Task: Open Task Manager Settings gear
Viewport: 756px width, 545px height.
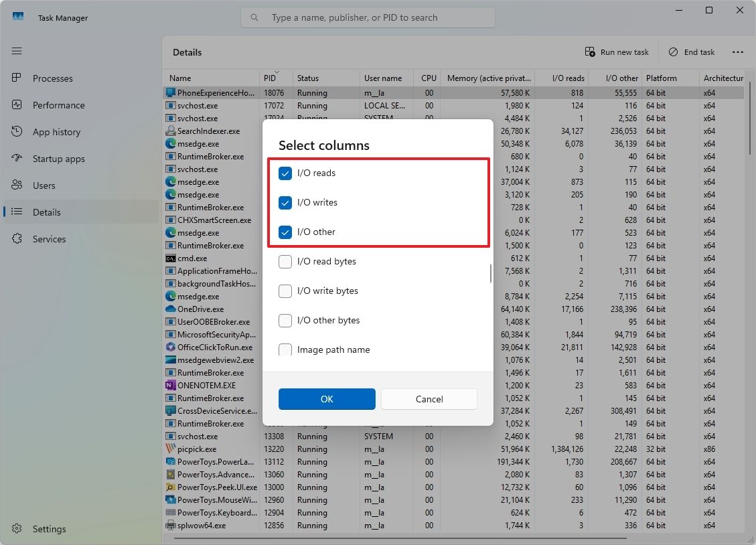Action: pos(16,529)
